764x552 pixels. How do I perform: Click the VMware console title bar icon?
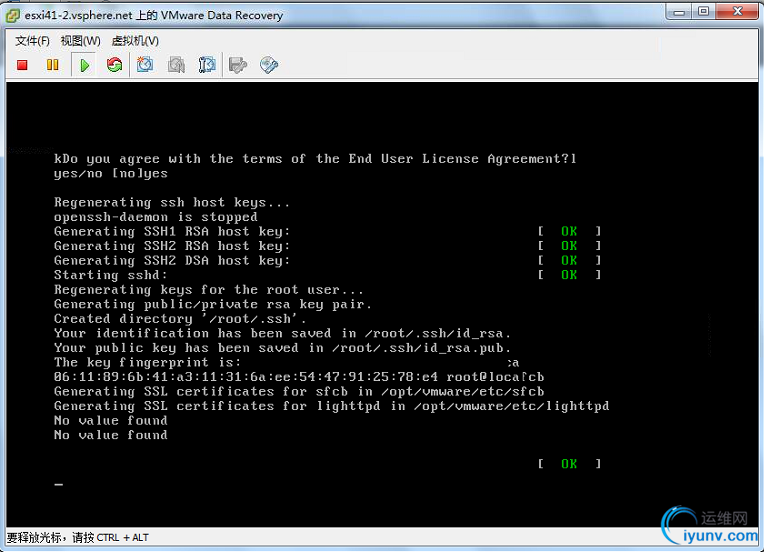tap(13, 16)
